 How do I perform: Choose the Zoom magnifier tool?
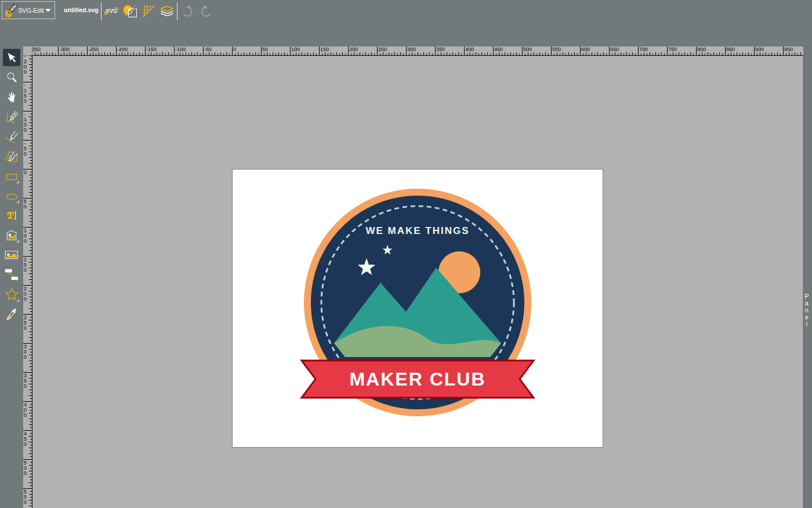coord(12,77)
